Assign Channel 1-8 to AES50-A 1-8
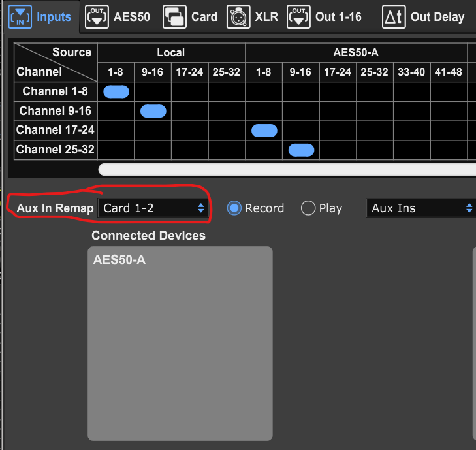 click(264, 91)
